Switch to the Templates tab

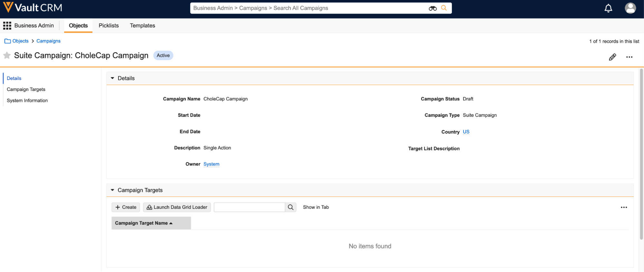(x=142, y=25)
